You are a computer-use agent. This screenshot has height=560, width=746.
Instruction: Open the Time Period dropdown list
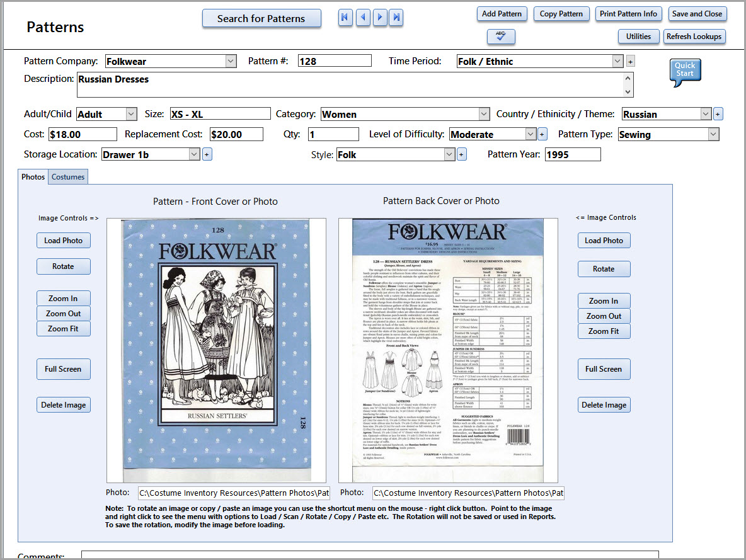point(617,61)
